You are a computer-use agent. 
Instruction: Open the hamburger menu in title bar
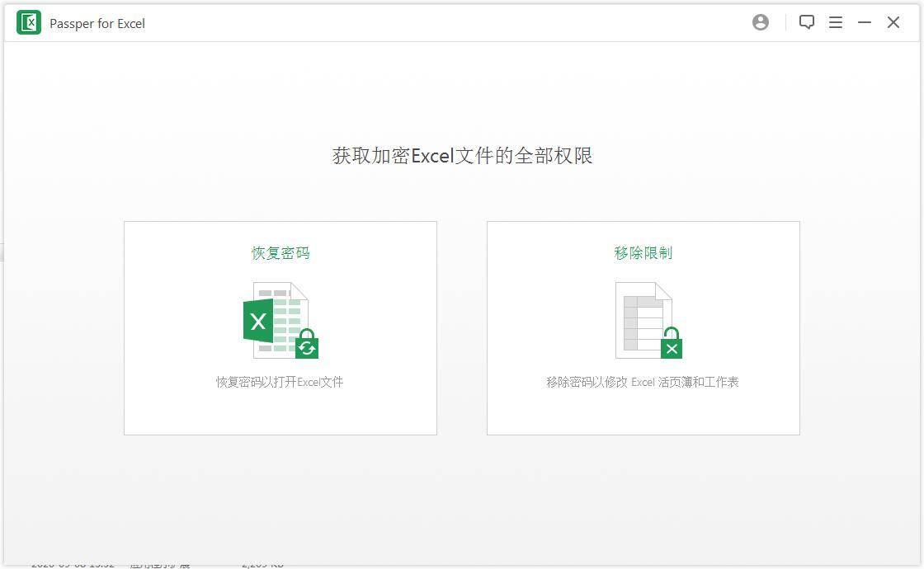pos(835,22)
